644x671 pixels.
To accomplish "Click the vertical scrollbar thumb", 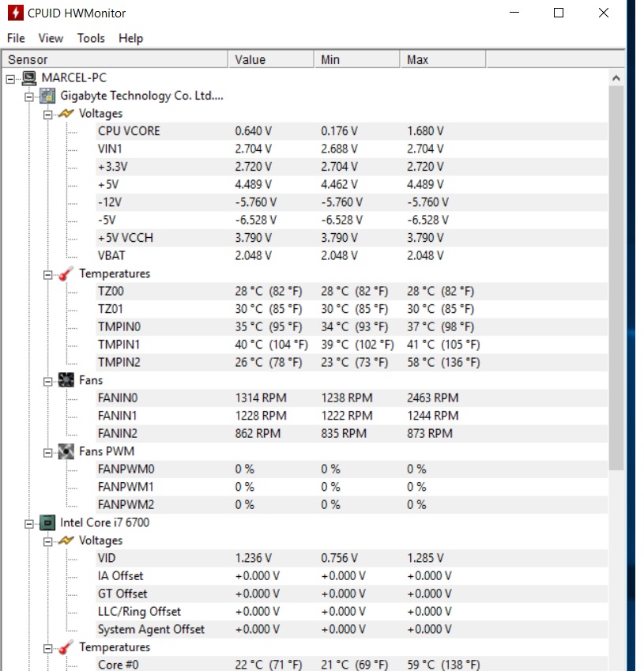I will point(616,278).
